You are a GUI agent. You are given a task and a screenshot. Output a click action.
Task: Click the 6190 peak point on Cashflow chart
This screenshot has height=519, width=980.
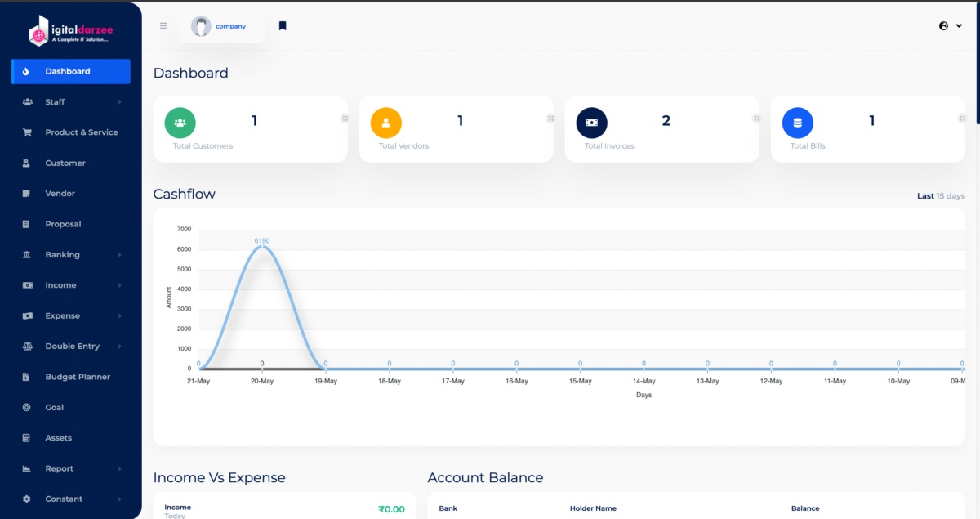coord(262,247)
